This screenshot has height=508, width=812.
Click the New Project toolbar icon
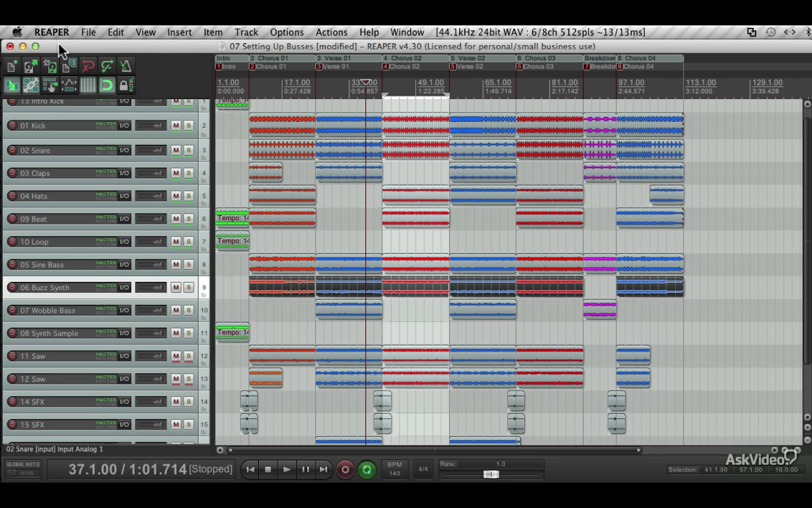tap(12, 67)
